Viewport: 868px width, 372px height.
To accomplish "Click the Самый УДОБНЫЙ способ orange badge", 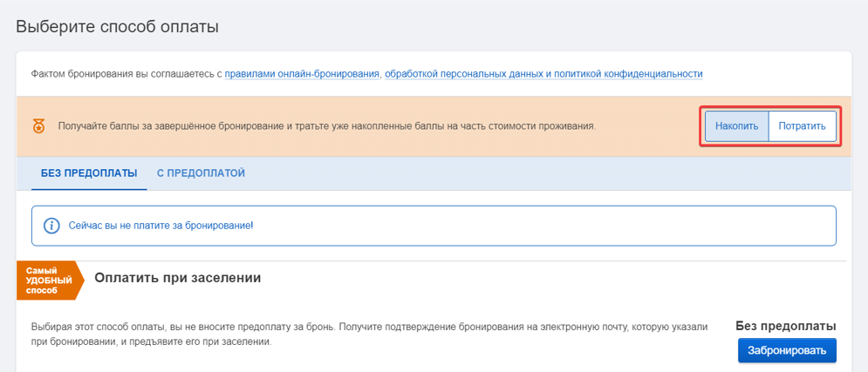I will click(x=50, y=281).
